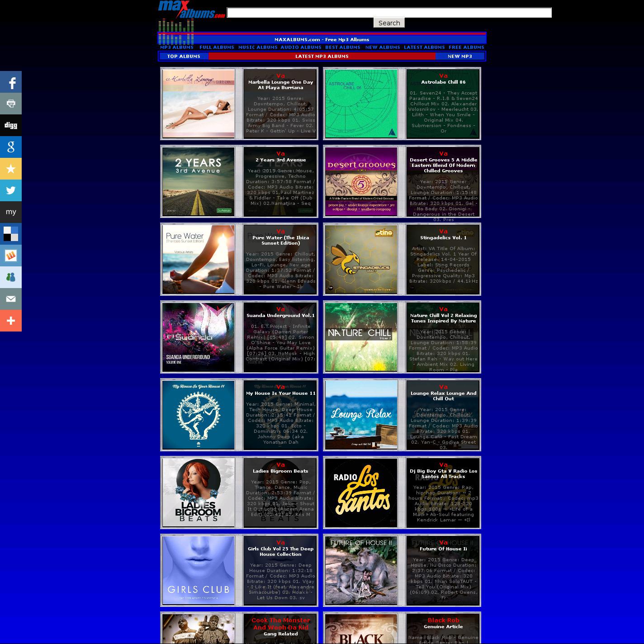Click the maxalbums.com logo
Viewport: 644px width, 644px height.
click(x=191, y=10)
